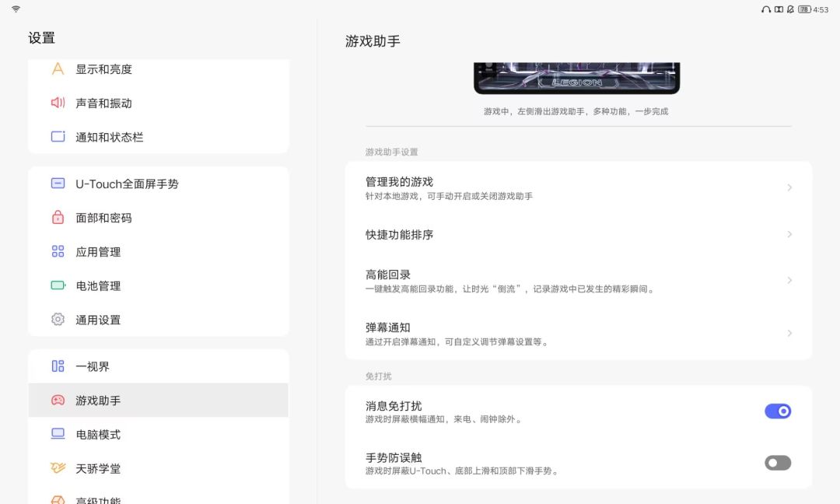Select U-Touch全面屏手势 entry

pos(159,184)
